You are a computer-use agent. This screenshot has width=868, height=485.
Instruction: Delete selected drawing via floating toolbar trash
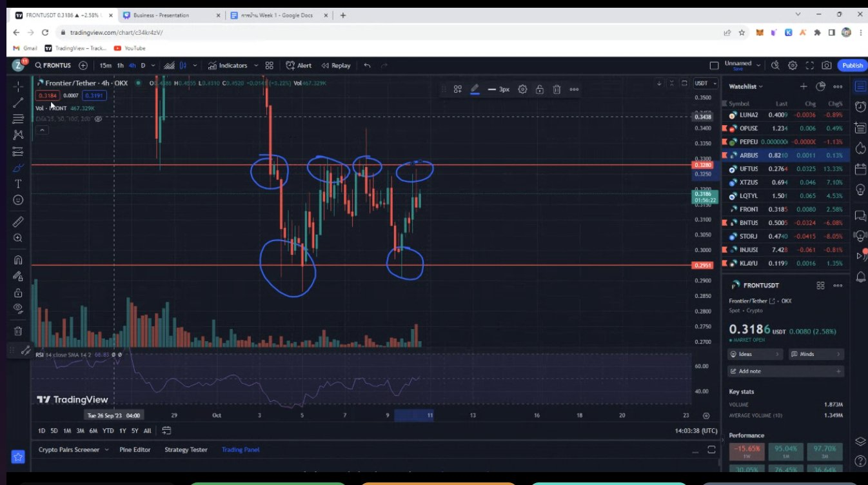[x=557, y=89]
